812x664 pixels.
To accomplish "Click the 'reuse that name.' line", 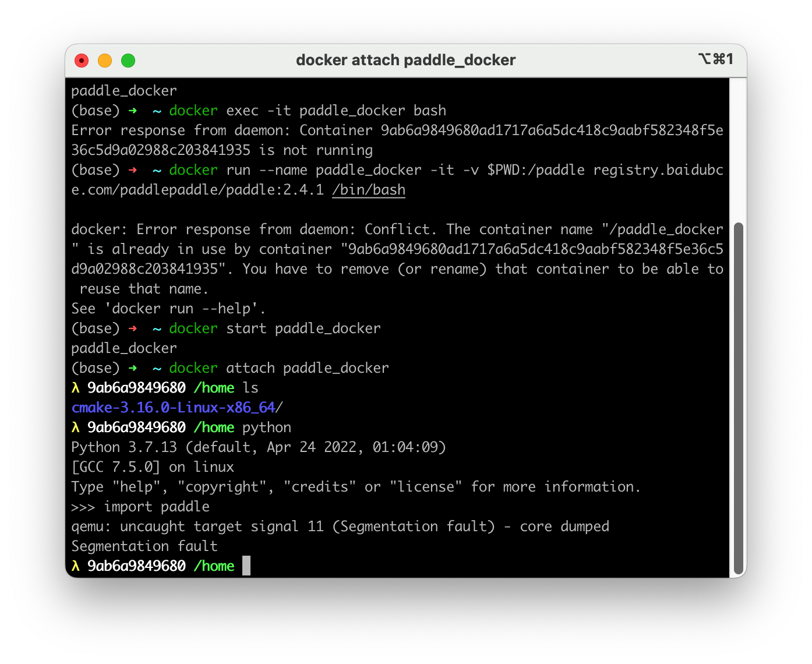I will pos(144,289).
